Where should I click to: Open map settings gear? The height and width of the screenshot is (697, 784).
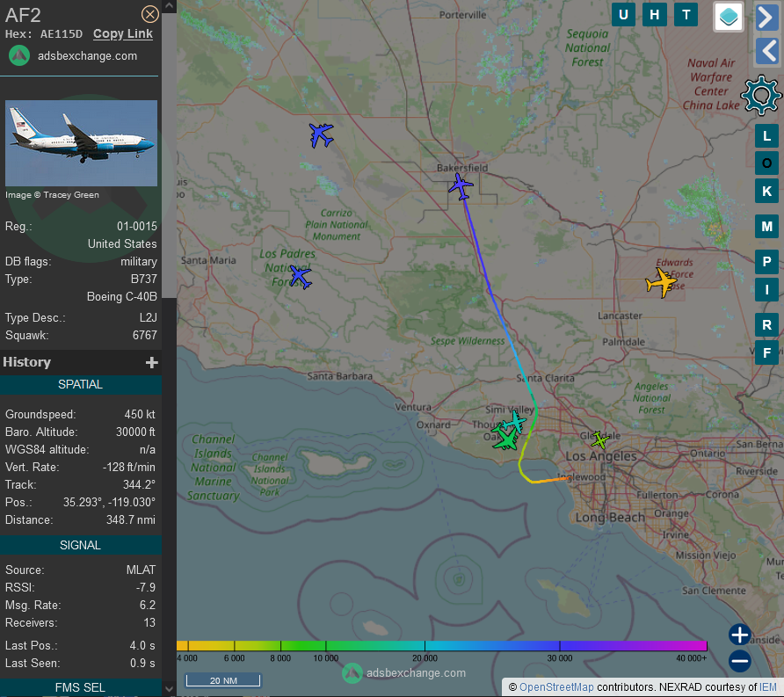coord(761,95)
